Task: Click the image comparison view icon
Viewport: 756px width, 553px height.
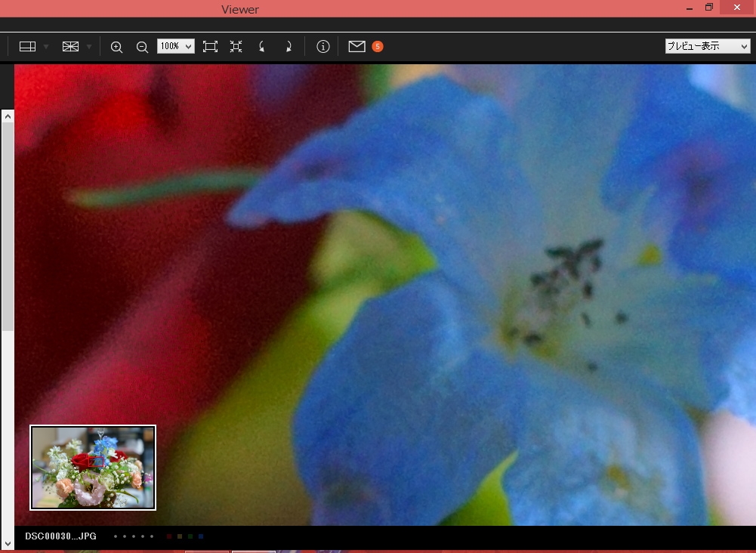Action: [x=70, y=46]
